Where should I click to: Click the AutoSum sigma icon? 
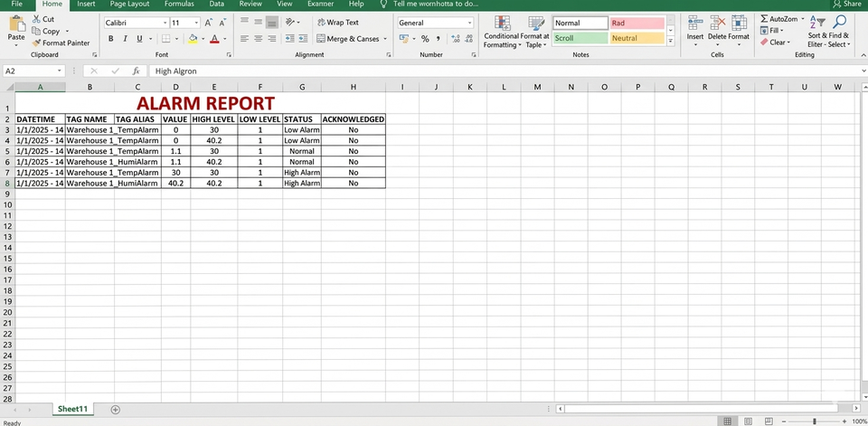(x=765, y=19)
